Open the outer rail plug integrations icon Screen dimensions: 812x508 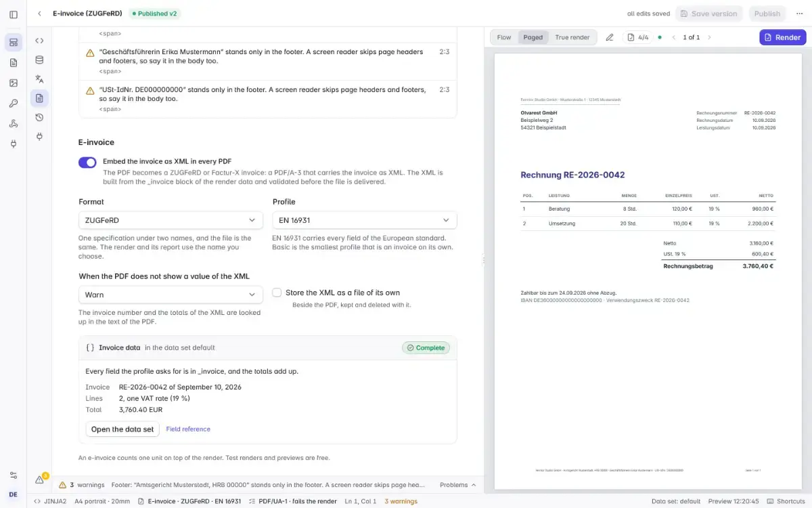click(x=14, y=144)
